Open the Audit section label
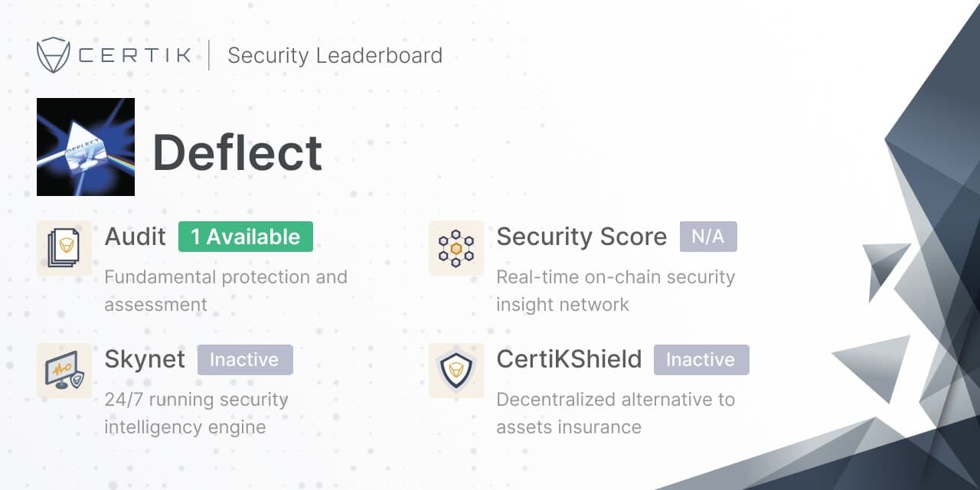This screenshot has width=980, height=490. pos(135,237)
